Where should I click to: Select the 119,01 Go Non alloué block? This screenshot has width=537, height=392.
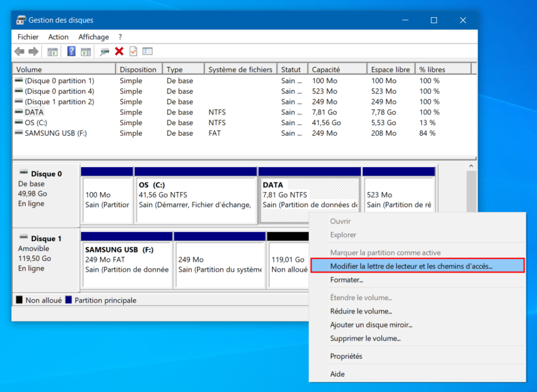click(288, 260)
